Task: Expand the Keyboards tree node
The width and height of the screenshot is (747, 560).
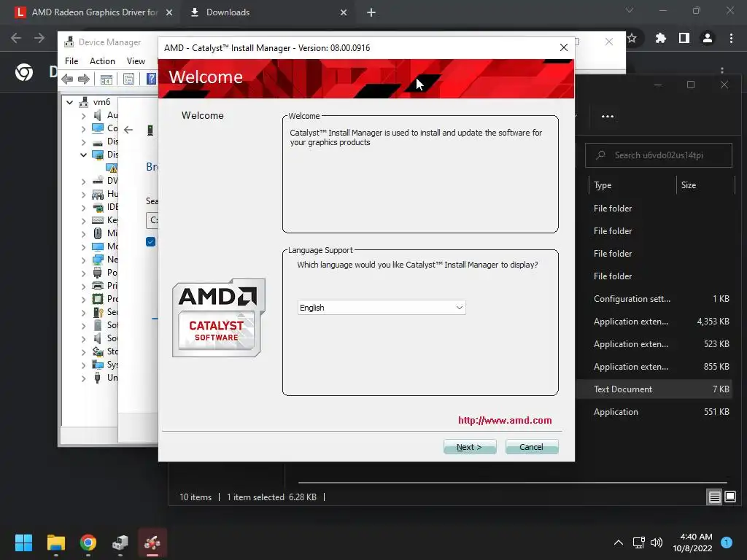Action: [x=83, y=220]
